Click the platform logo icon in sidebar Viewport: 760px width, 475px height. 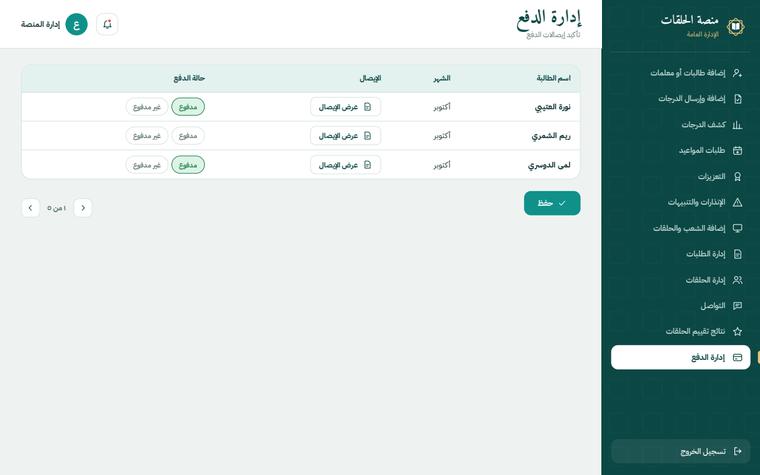(735, 27)
